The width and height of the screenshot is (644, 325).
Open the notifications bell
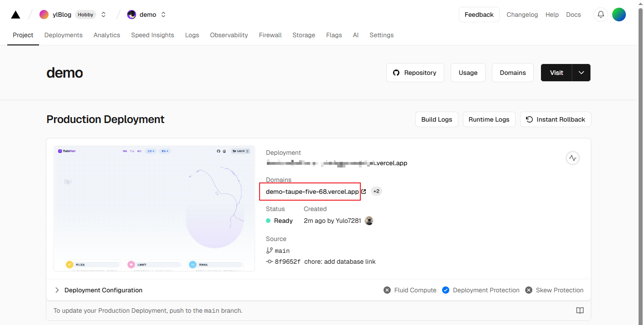pyautogui.click(x=600, y=15)
